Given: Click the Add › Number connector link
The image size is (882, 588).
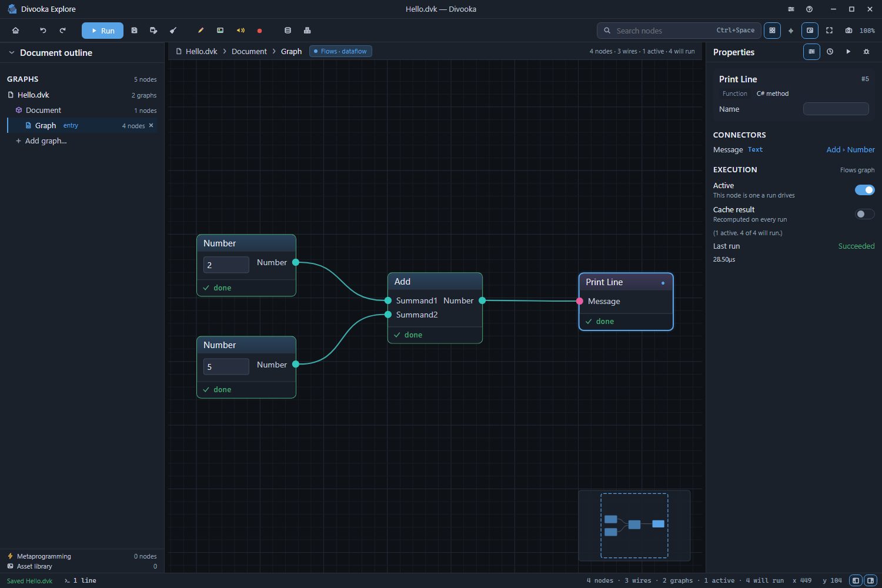Looking at the screenshot, I should tap(850, 150).
